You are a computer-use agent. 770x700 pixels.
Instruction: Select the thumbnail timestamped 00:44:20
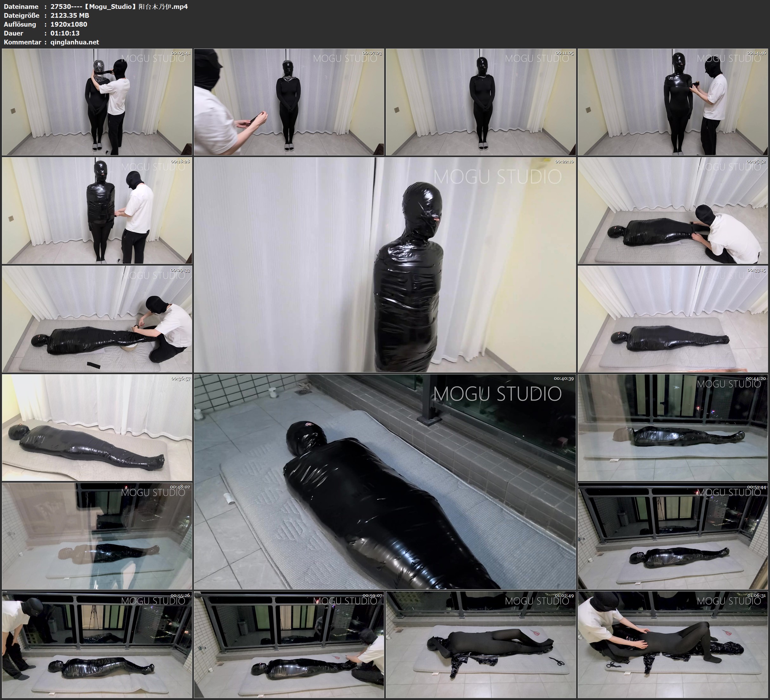point(673,427)
